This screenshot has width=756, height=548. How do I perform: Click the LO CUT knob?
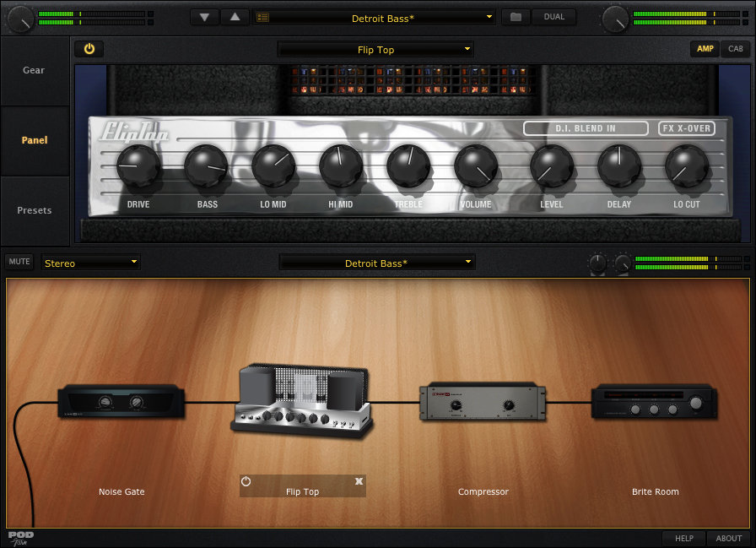click(x=687, y=166)
